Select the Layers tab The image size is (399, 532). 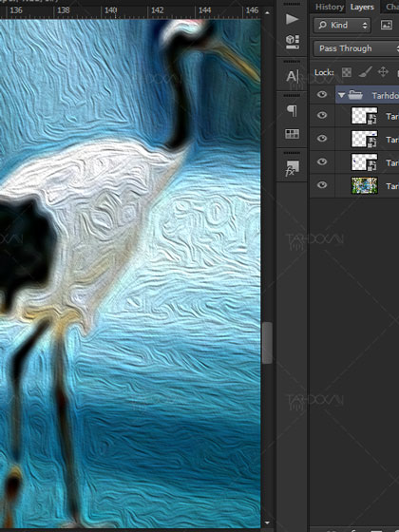(x=362, y=8)
